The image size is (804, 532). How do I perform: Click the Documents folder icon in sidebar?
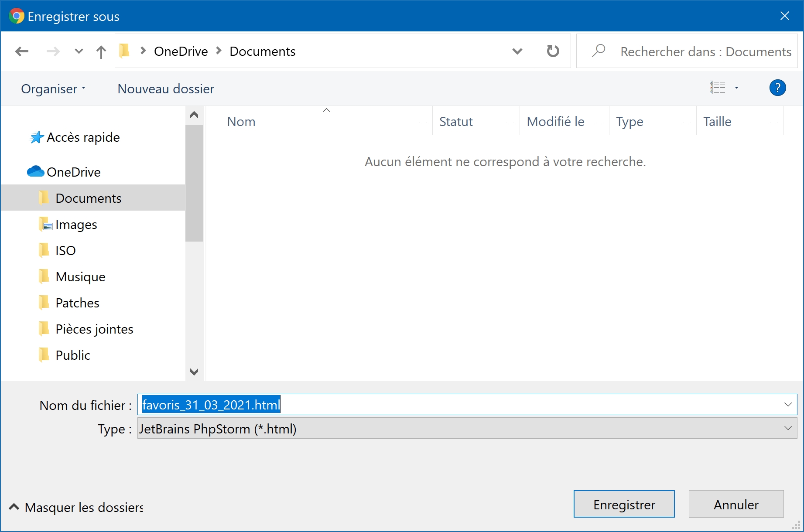44,198
